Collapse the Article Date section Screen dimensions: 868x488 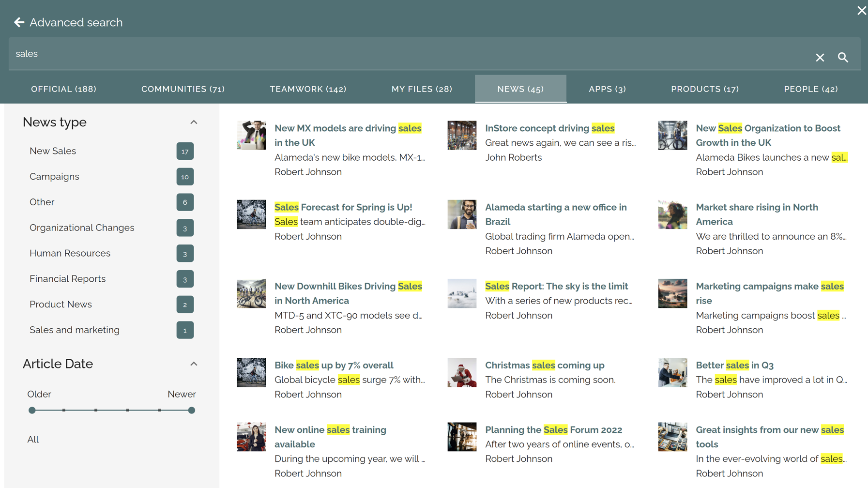pyautogui.click(x=194, y=364)
